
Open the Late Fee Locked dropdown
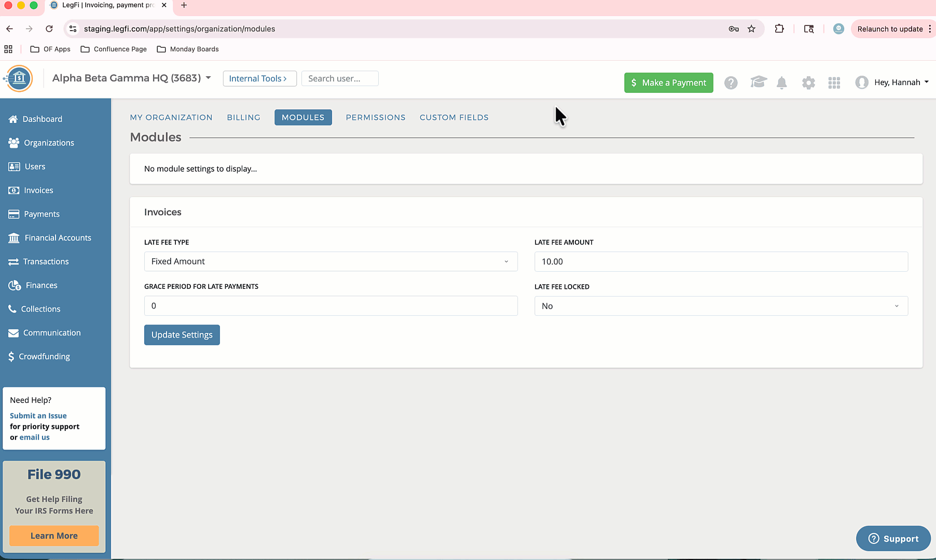(721, 306)
